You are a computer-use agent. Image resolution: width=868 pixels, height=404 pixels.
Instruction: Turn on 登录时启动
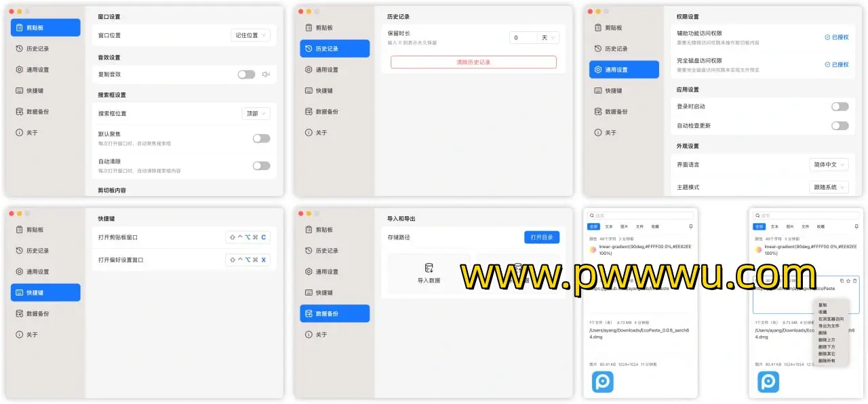[840, 106]
